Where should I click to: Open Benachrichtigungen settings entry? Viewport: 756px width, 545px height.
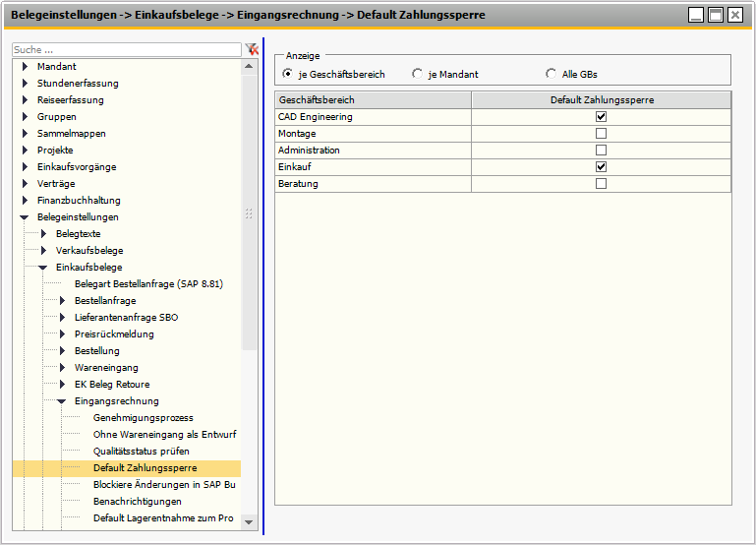point(138,501)
